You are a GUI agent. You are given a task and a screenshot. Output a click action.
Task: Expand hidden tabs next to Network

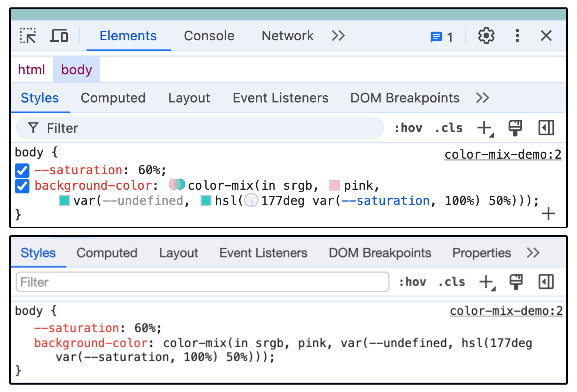[x=337, y=36]
